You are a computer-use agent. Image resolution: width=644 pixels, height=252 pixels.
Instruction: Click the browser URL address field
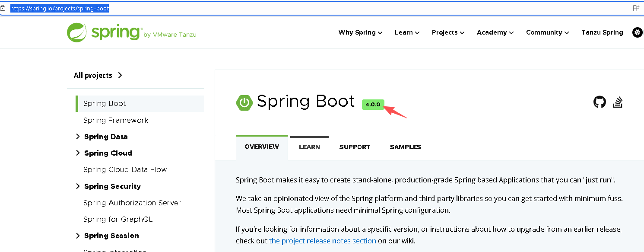[x=302, y=8]
